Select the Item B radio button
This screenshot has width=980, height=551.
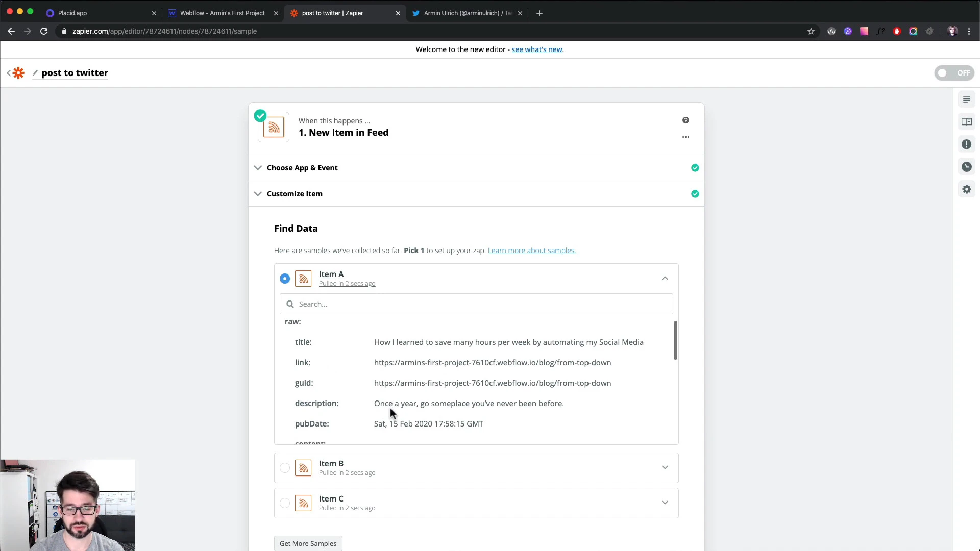coord(285,468)
